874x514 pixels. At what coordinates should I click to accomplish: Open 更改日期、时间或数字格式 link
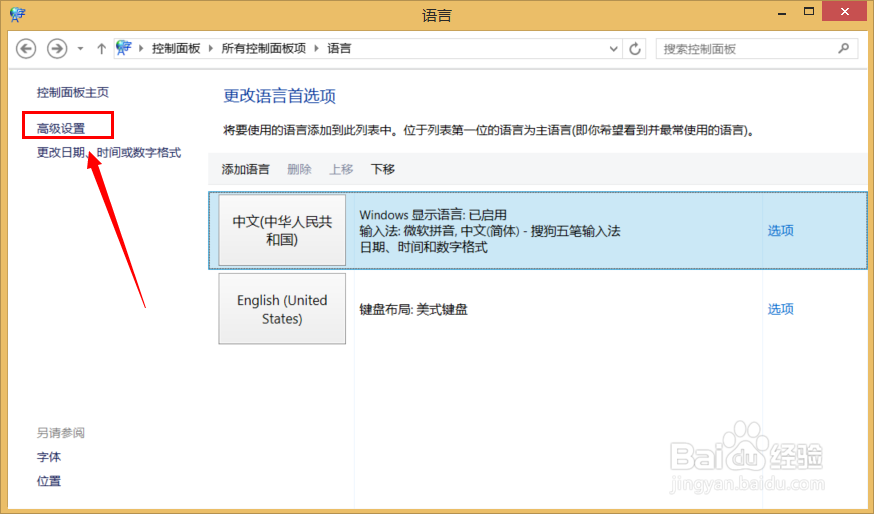[x=109, y=152]
